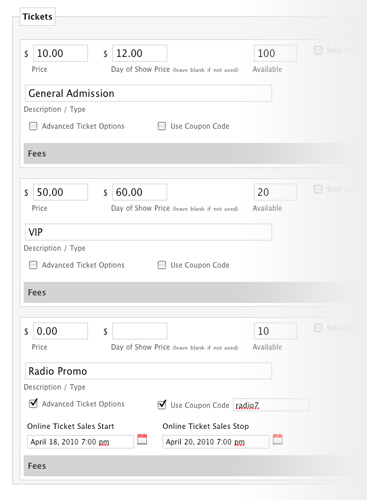Select the Tickets tab label
The height and width of the screenshot is (500, 367).
coord(37,17)
